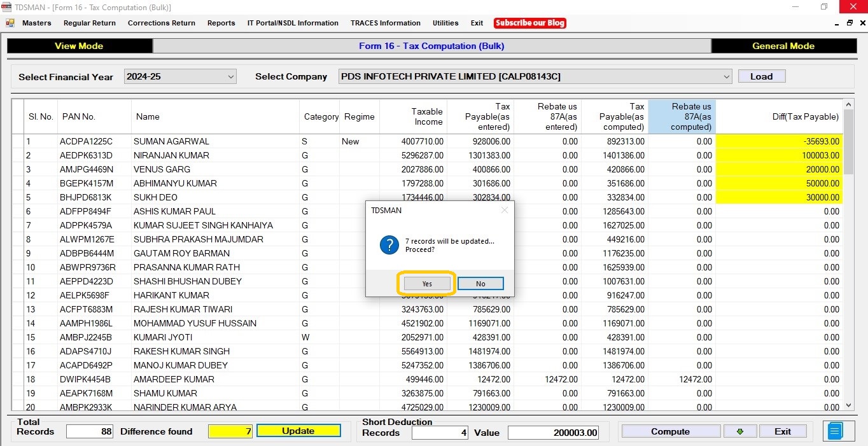868x446 pixels.
Task: Click the TDSMAN app icon in menu bar
Action: click(x=10, y=23)
